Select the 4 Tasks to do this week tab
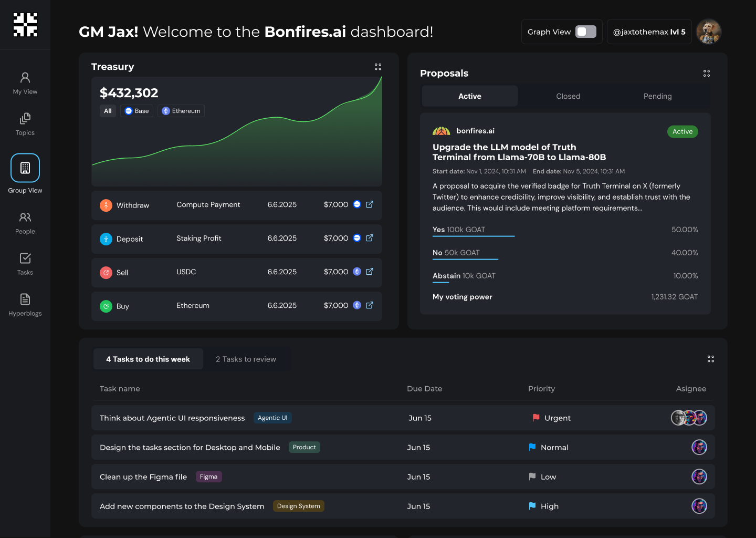756x538 pixels. pyautogui.click(x=148, y=359)
